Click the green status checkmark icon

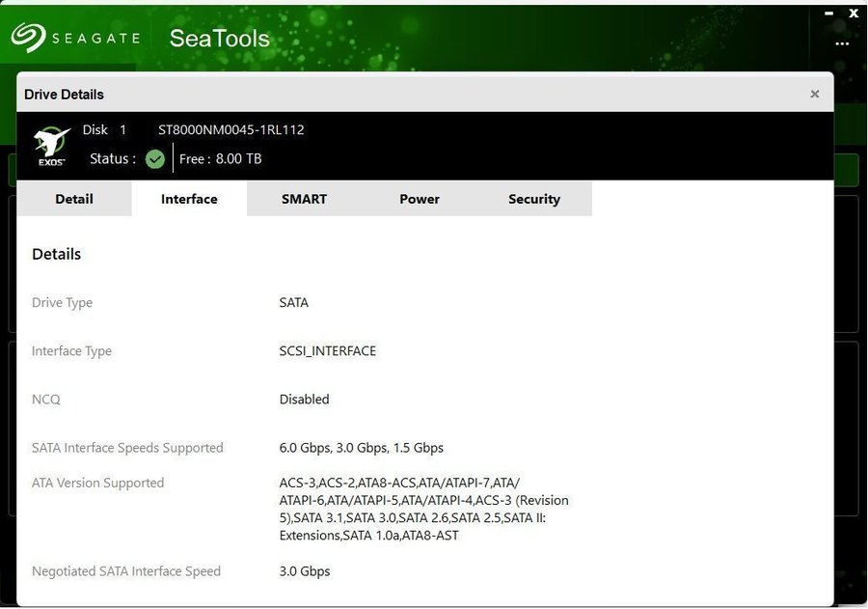(155, 159)
